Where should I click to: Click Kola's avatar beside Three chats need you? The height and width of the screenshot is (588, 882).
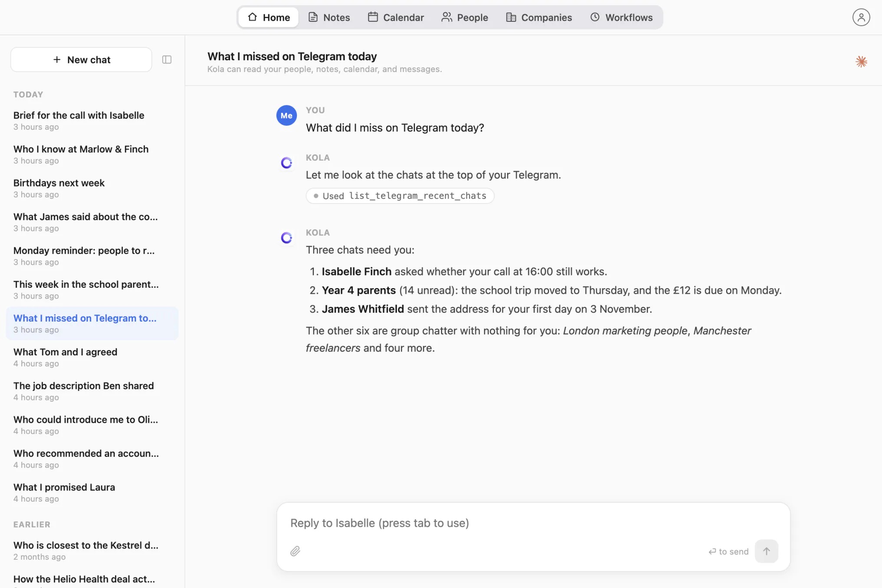286,238
